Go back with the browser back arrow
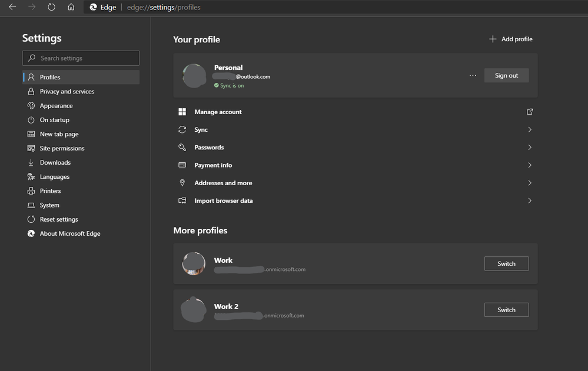Screen dimensions: 588x371 pos(12,7)
